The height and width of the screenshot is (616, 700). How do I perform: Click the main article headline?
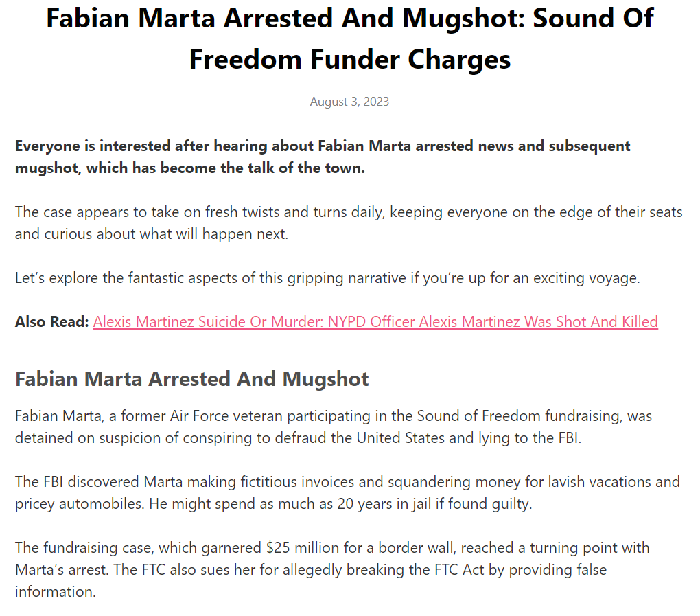(x=350, y=39)
